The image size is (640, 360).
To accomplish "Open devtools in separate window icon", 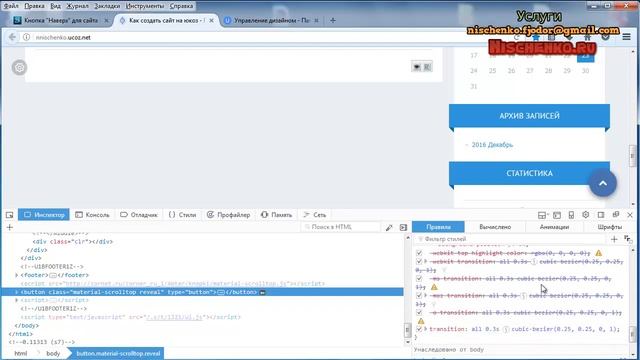I will click(616, 215).
